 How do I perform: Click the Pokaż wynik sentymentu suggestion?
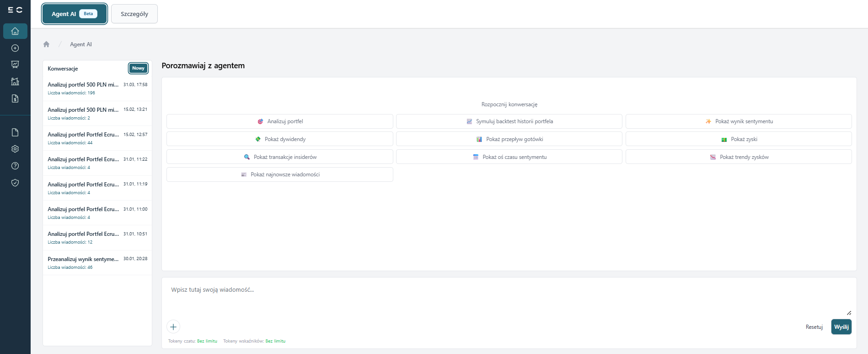[x=739, y=121]
